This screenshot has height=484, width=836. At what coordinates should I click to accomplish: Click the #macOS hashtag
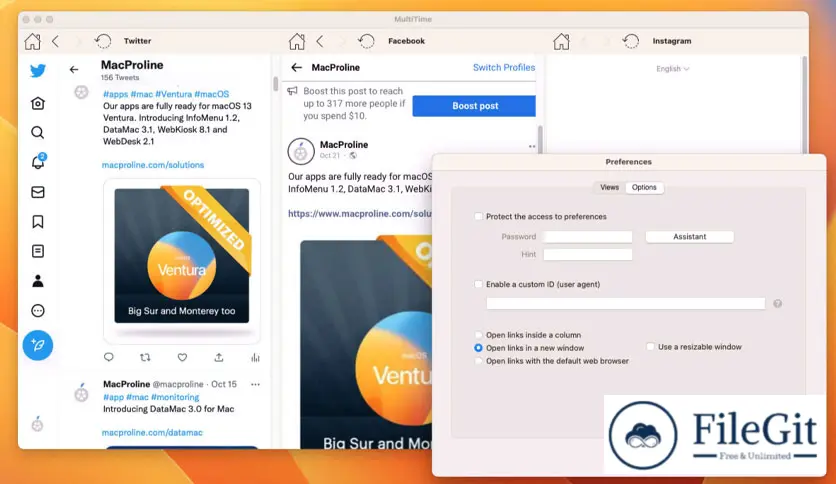pos(212,94)
